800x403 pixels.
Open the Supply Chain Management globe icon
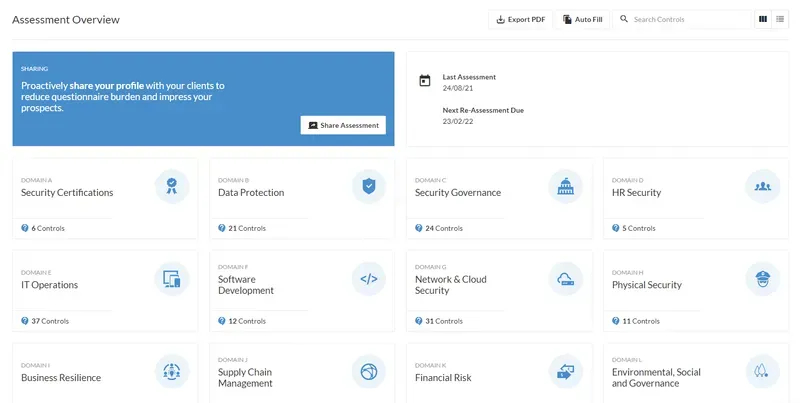(369, 372)
